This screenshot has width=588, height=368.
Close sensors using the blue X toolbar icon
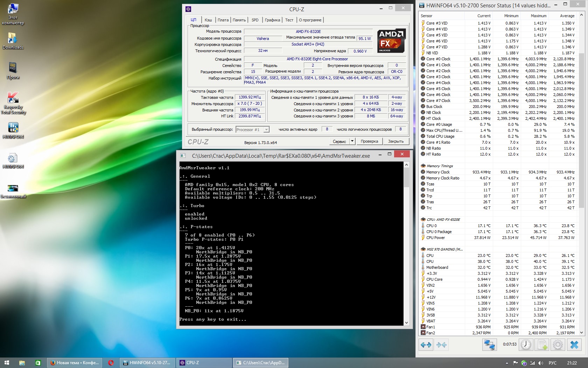click(x=574, y=345)
